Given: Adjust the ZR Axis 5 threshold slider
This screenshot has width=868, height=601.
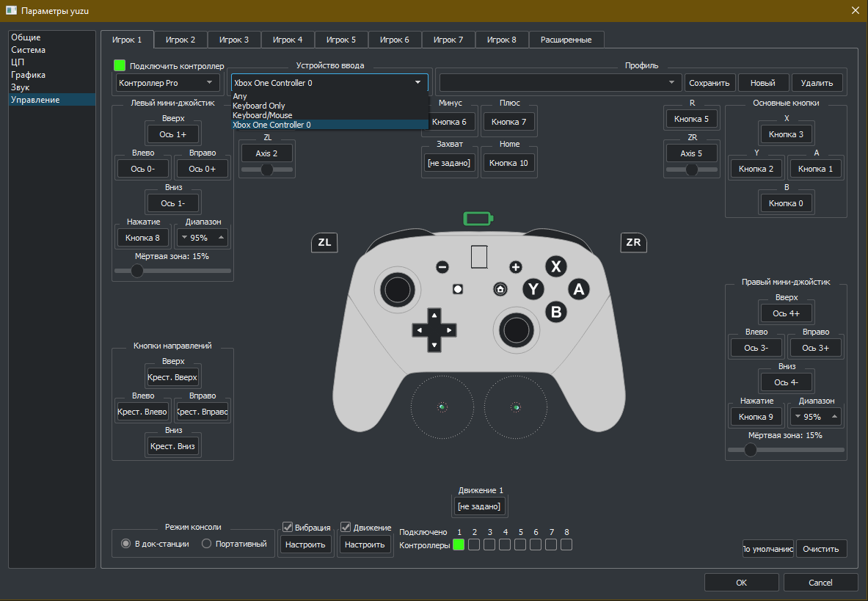Looking at the screenshot, I should [x=691, y=170].
